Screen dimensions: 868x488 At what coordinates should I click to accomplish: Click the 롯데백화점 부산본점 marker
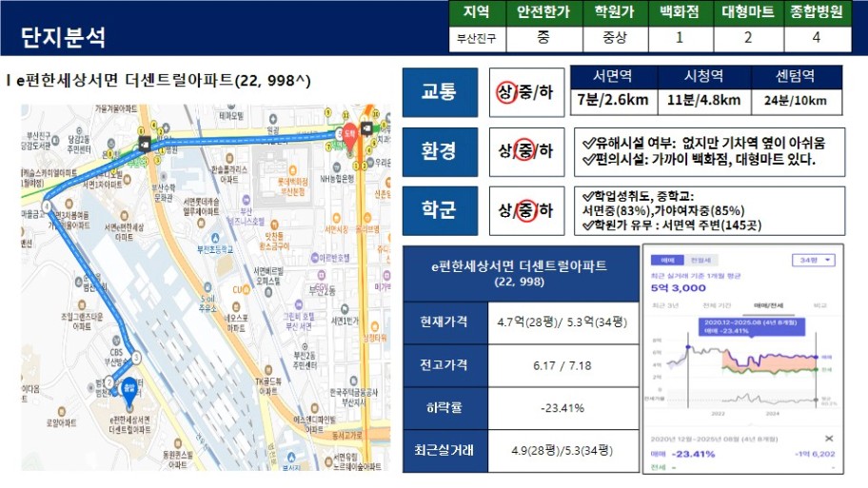[293, 171]
